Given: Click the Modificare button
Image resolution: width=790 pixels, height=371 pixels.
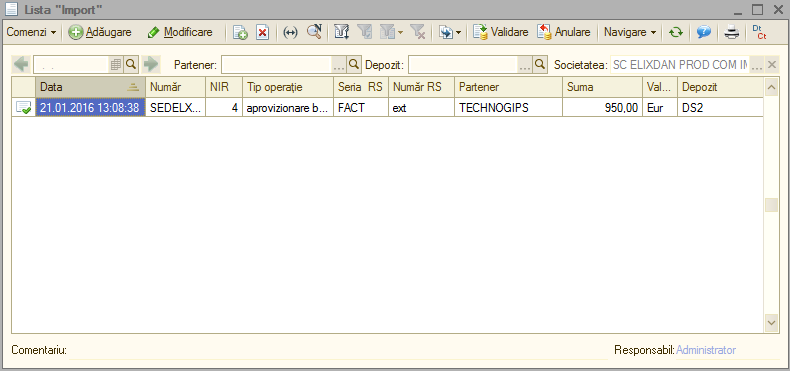Looking at the screenshot, I should (180, 32).
